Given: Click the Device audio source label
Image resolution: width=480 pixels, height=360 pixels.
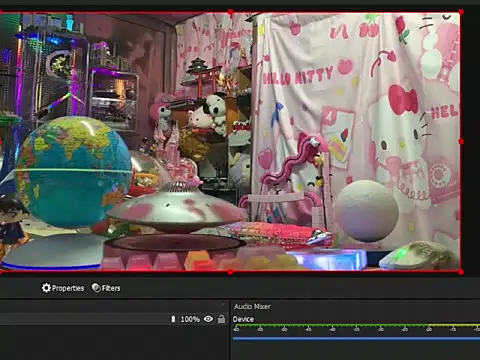Looking at the screenshot, I should pyautogui.click(x=243, y=319).
